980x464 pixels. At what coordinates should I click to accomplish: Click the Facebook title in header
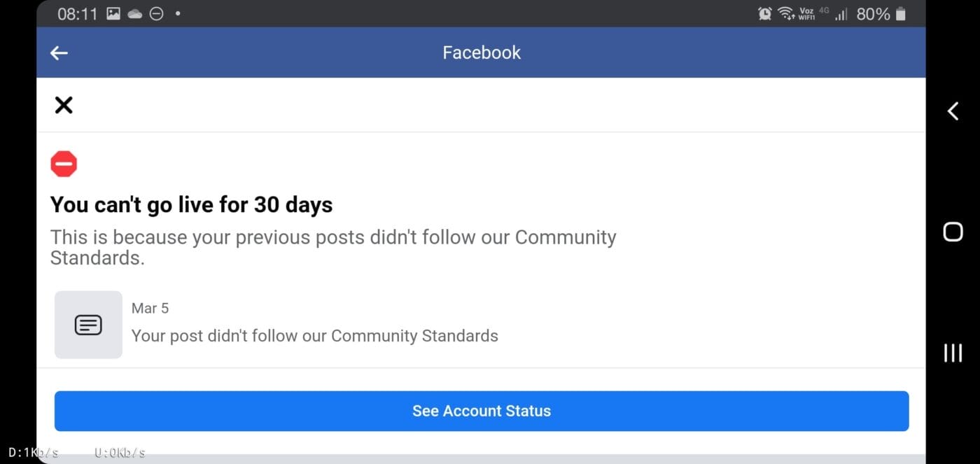(x=482, y=52)
